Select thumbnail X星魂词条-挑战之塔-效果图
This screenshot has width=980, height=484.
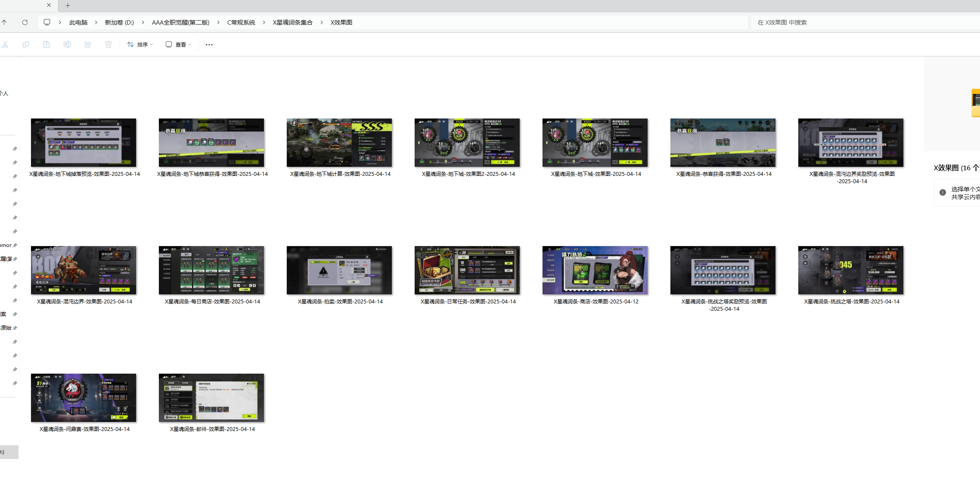(851, 270)
